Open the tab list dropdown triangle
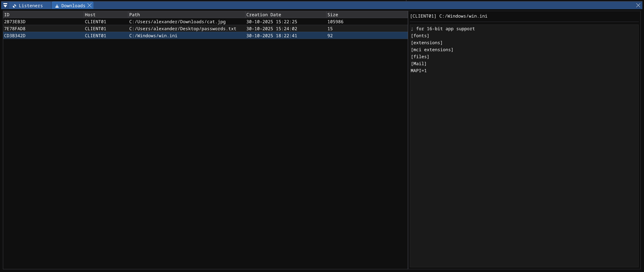Image resolution: width=644 pixels, height=272 pixels. click(x=5, y=5)
